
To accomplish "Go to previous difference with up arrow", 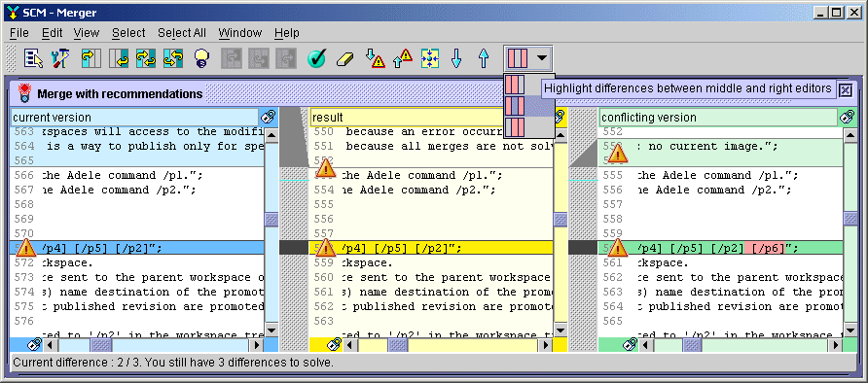I will pos(484,58).
